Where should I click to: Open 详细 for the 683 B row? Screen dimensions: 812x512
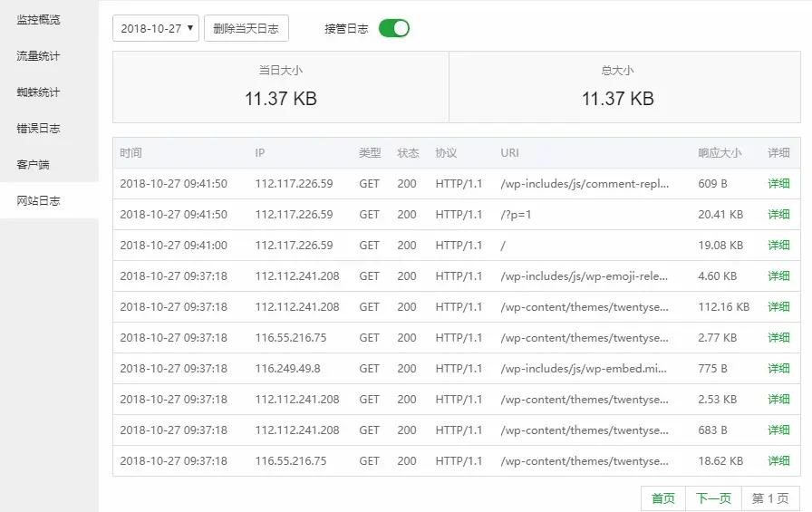(x=778, y=430)
